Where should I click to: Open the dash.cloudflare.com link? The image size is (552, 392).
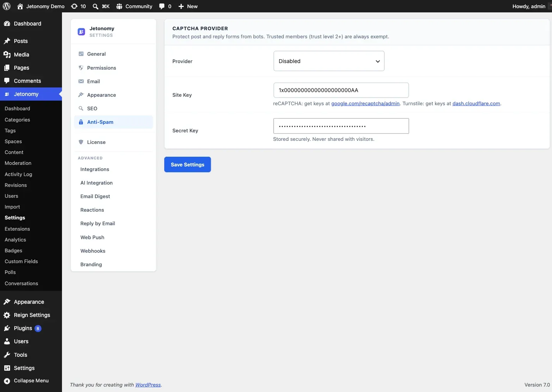click(x=476, y=103)
